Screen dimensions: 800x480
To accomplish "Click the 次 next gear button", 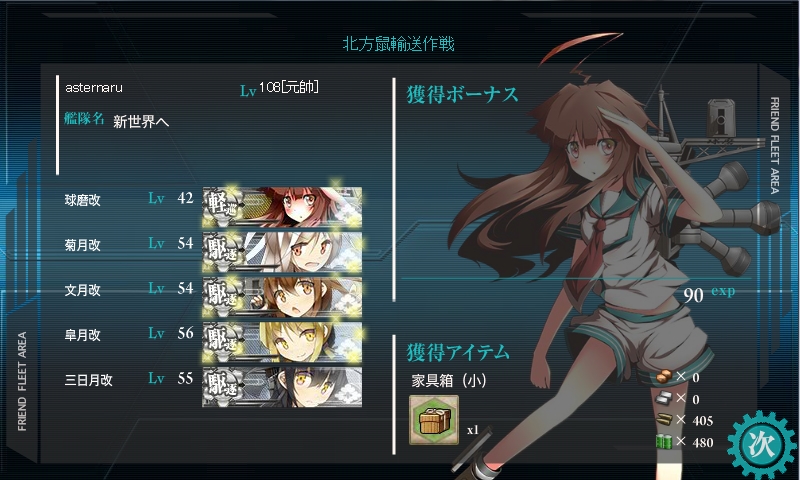I will pos(762,444).
